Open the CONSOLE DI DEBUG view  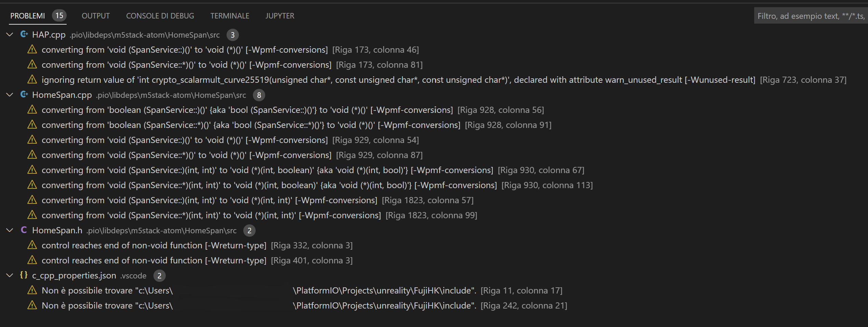click(x=160, y=16)
